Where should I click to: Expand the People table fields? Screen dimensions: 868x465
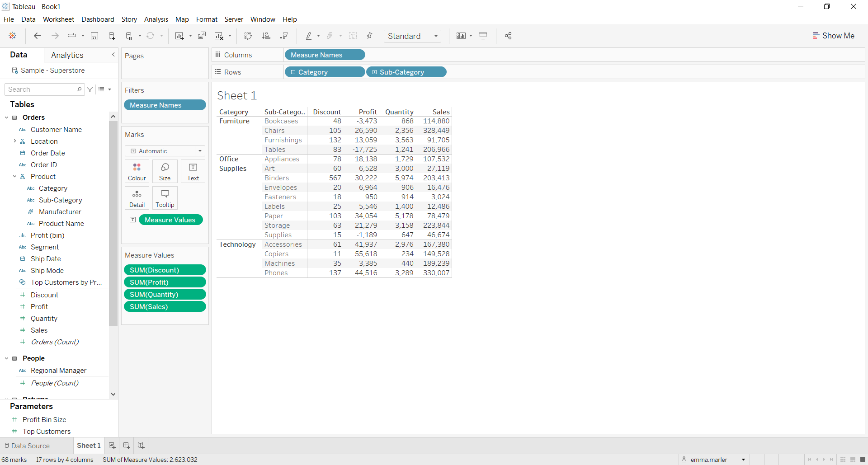(x=6, y=358)
